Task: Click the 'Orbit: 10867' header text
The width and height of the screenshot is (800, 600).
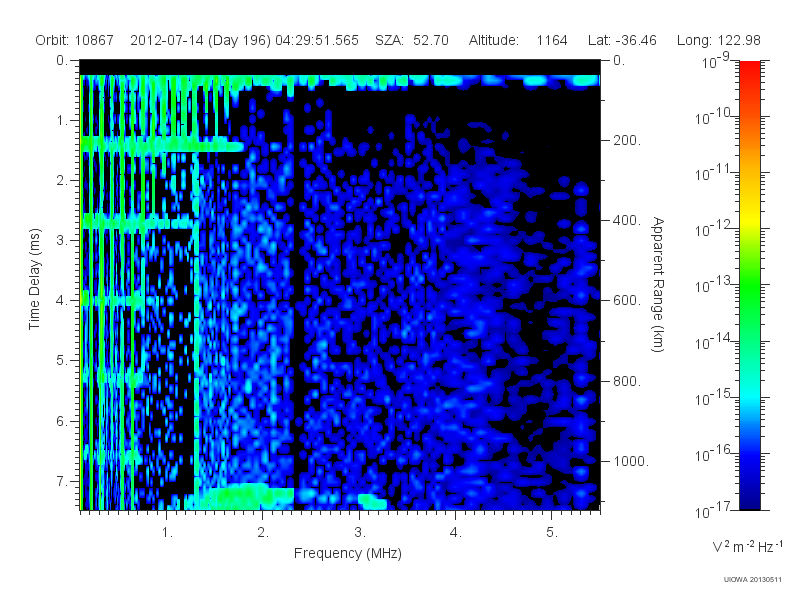Action: click(74, 40)
